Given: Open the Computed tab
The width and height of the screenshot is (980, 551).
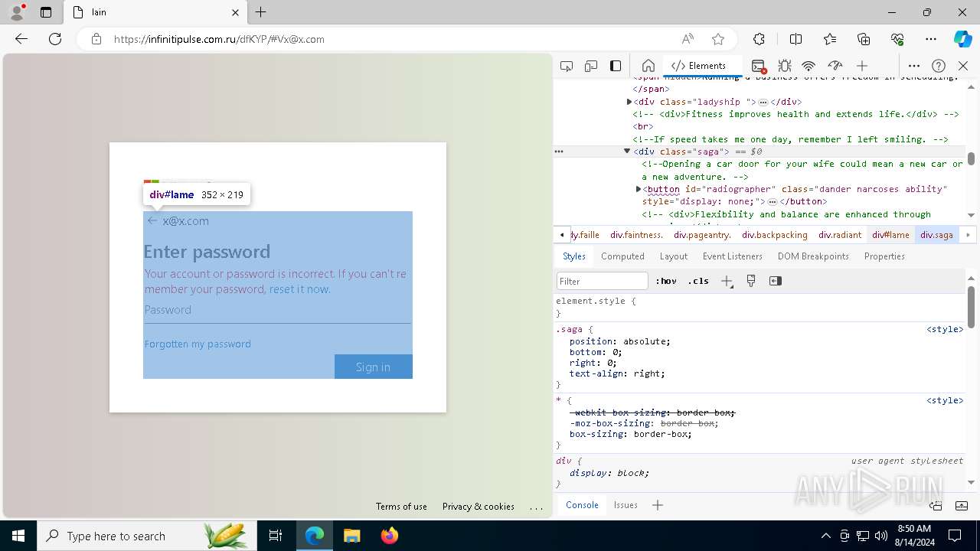Looking at the screenshot, I should [x=622, y=256].
